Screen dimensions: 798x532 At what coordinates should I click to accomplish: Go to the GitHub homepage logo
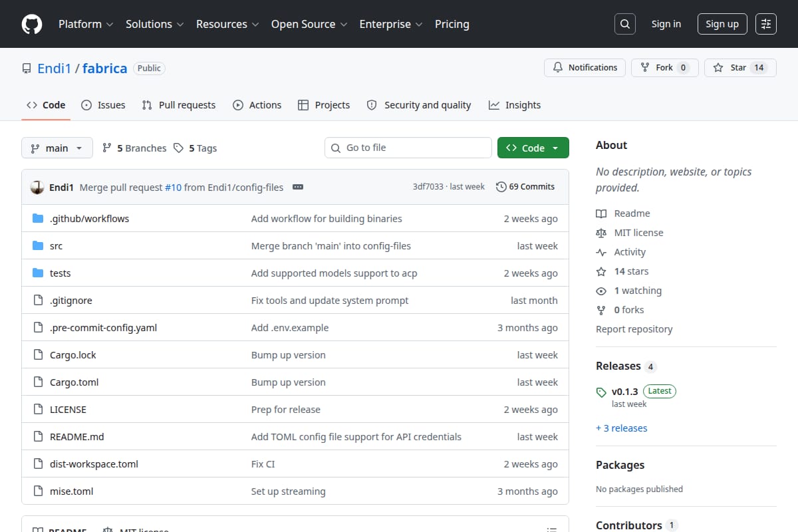pyautogui.click(x=32, y=24)
